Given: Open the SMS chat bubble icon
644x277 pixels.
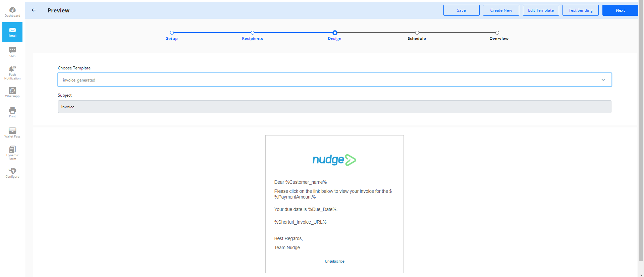Looking at the screenshot, I should [12, 50].
